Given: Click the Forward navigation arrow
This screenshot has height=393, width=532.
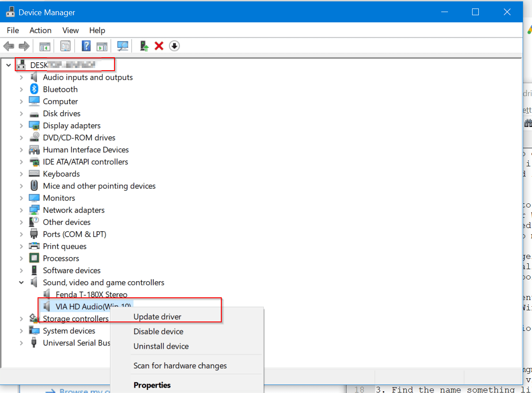Looking at the screenshot, I should (x=24, y=46).
